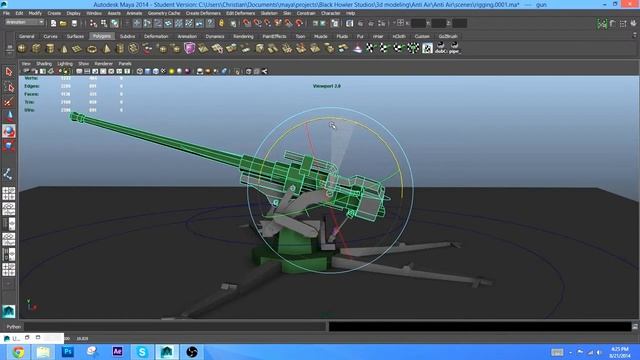Open Skype from the taskbar
The image size is (640, 360).
click(142, 351)
